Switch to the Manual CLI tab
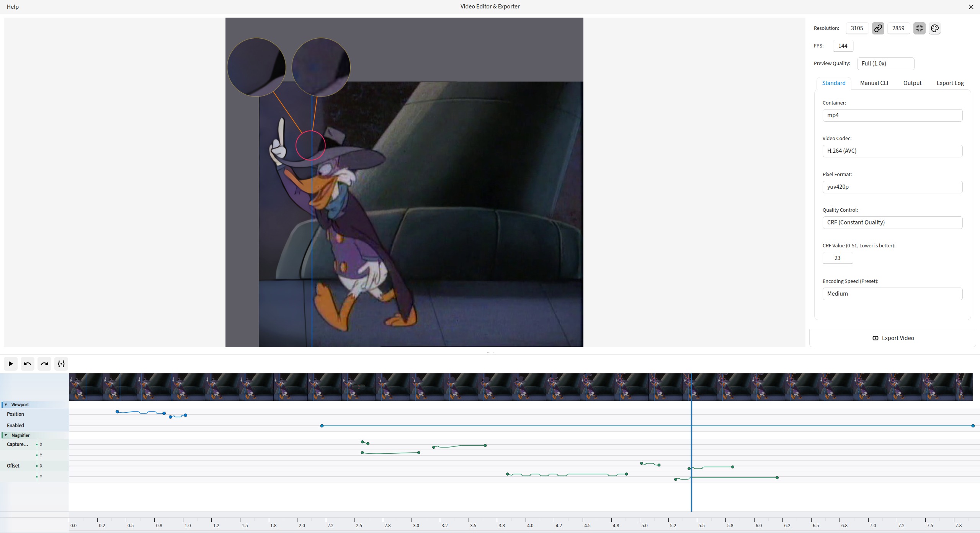980x533 pixels. (x=874, y=83)
